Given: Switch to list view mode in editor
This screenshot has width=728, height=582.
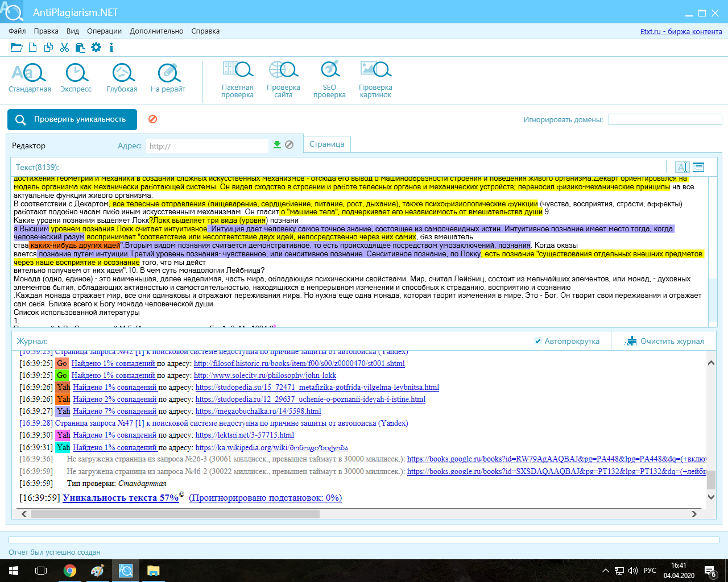Looking at the screenshot, I should 698,167.
